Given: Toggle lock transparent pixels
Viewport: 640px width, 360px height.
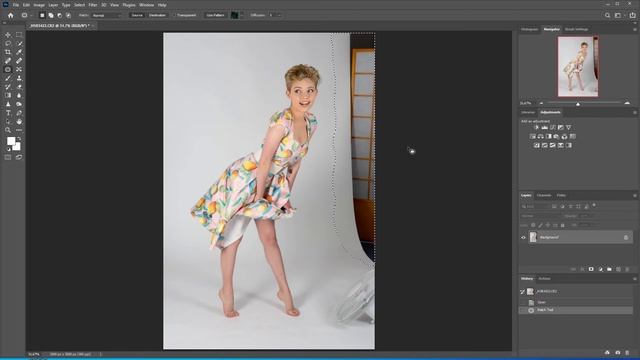Looking at the screenshot, I should click(x=533, y=225).
